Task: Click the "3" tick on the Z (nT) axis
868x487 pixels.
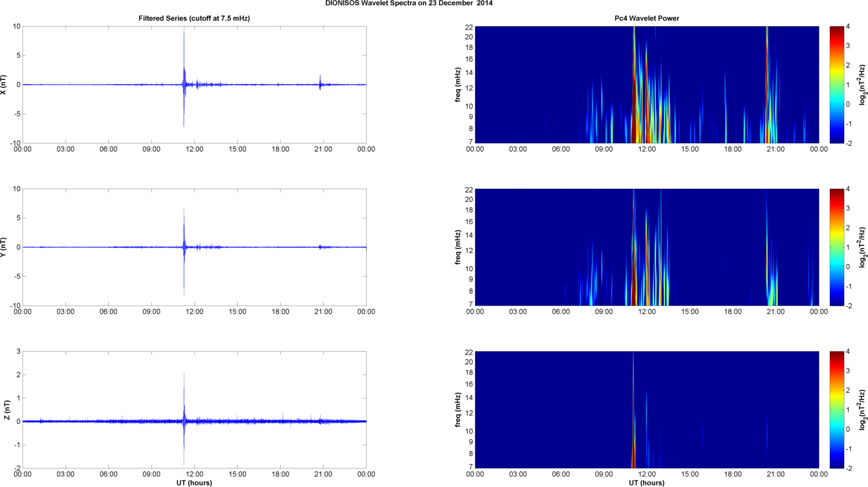Action: [18, 352]
